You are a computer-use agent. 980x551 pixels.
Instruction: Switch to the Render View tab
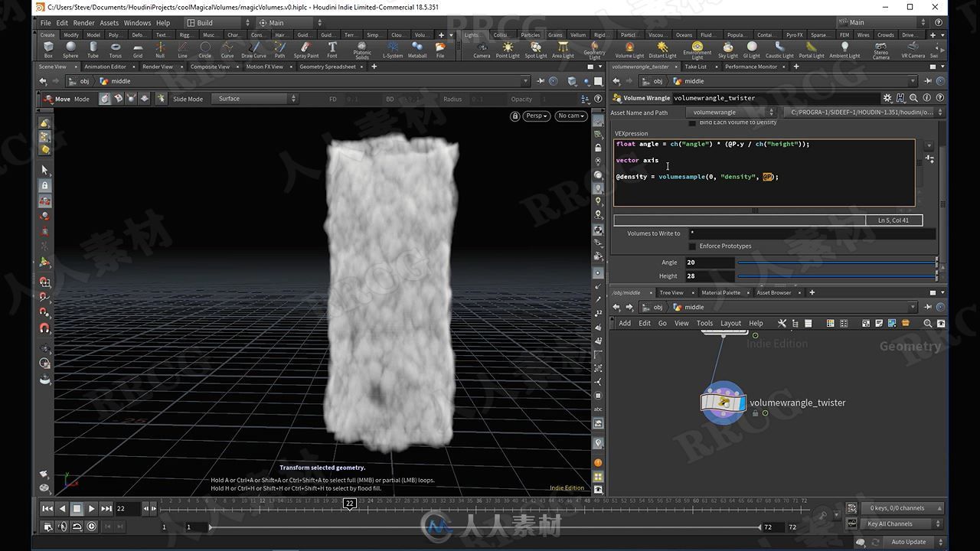[157, 67]
